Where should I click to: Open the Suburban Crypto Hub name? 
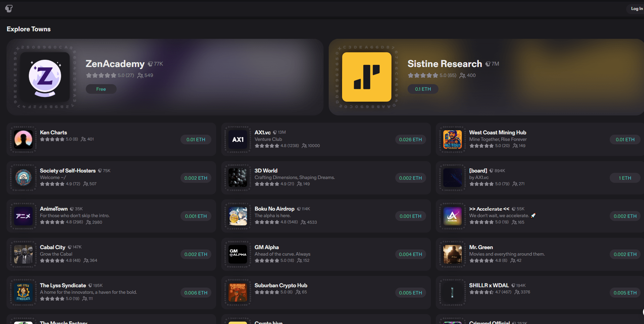(x=281, y=286)
